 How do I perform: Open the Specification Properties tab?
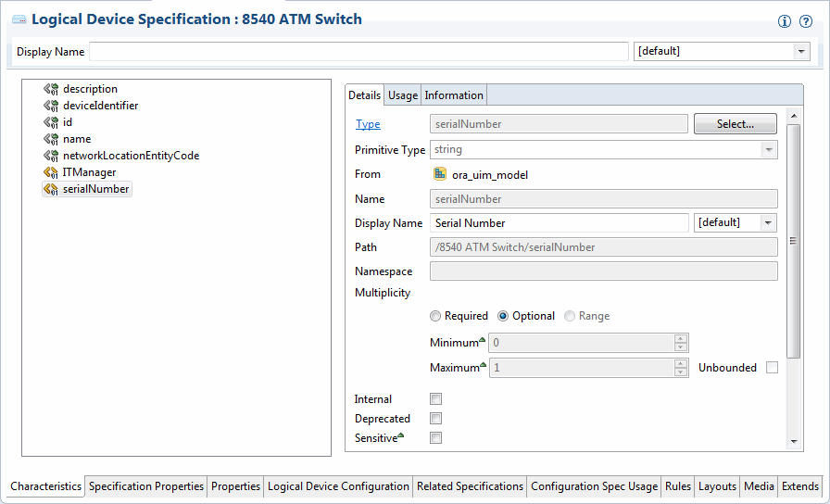click(x=146, y=486)
